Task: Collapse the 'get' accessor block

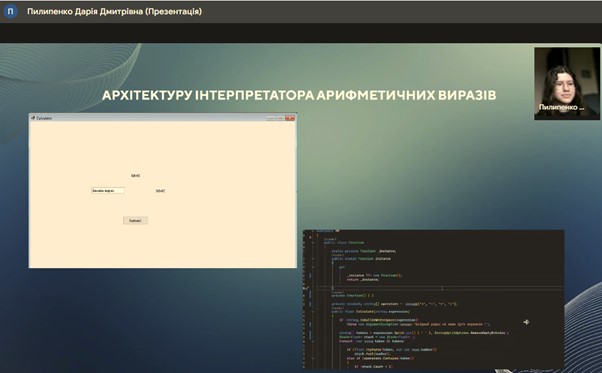Action: point(313,267)
